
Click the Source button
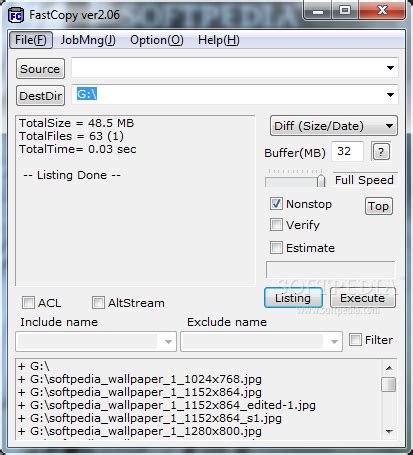[x=40, y=69]
